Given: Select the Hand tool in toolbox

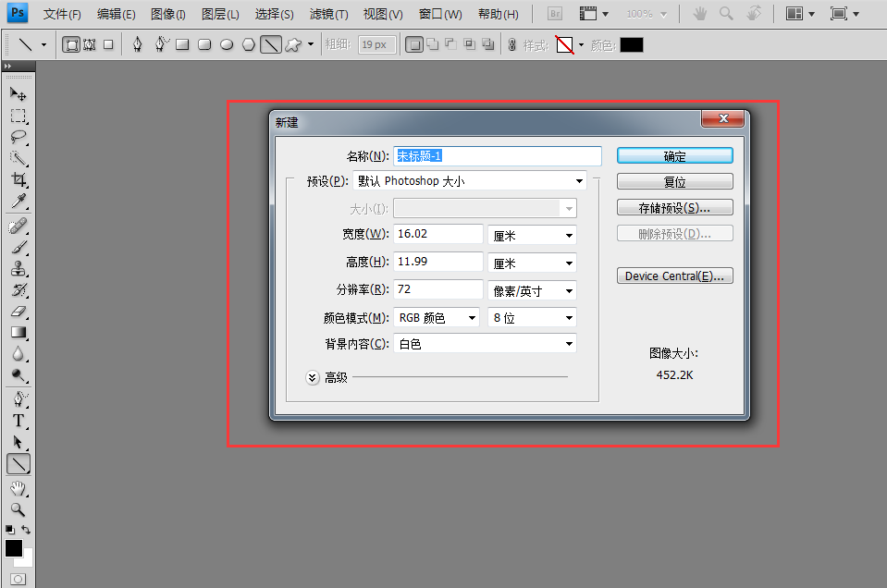Looking at the screenshot, I should pos(18,488).
